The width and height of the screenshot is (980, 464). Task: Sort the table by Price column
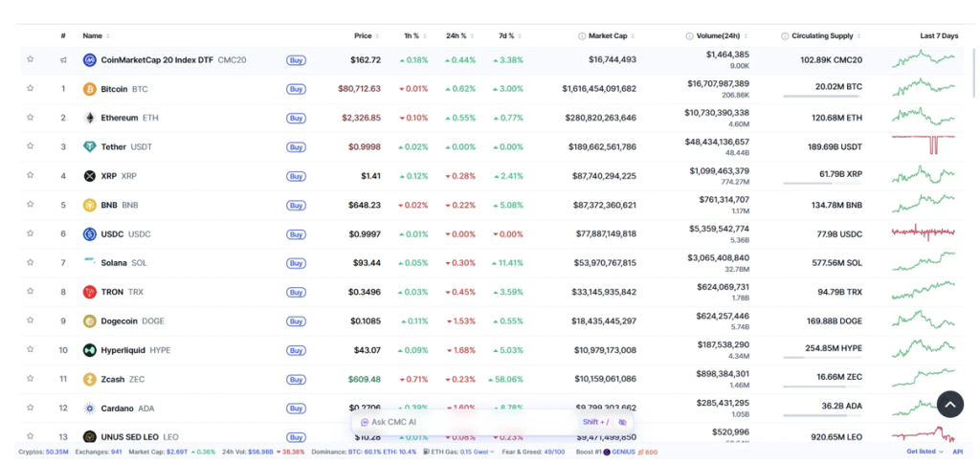pos(367,36)
